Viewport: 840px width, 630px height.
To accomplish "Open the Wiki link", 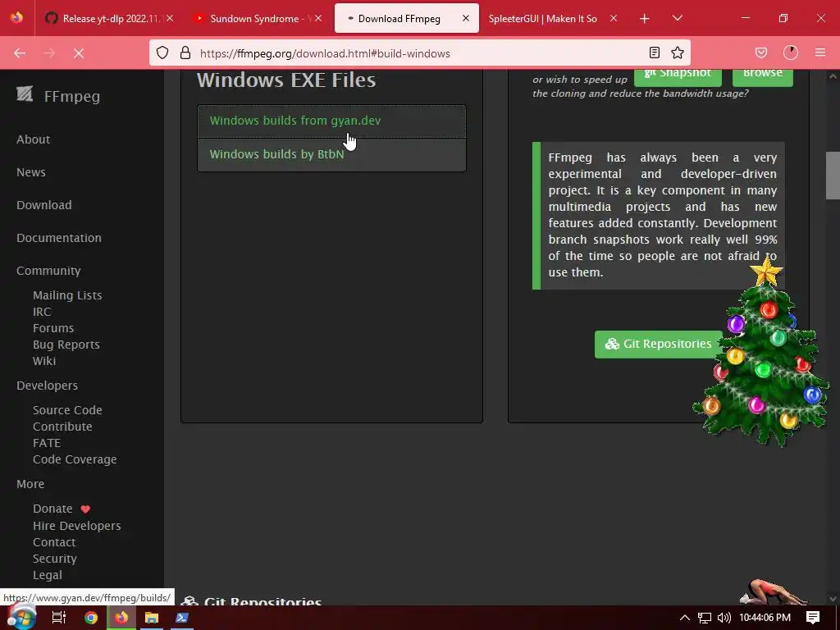I will [44, 361].
